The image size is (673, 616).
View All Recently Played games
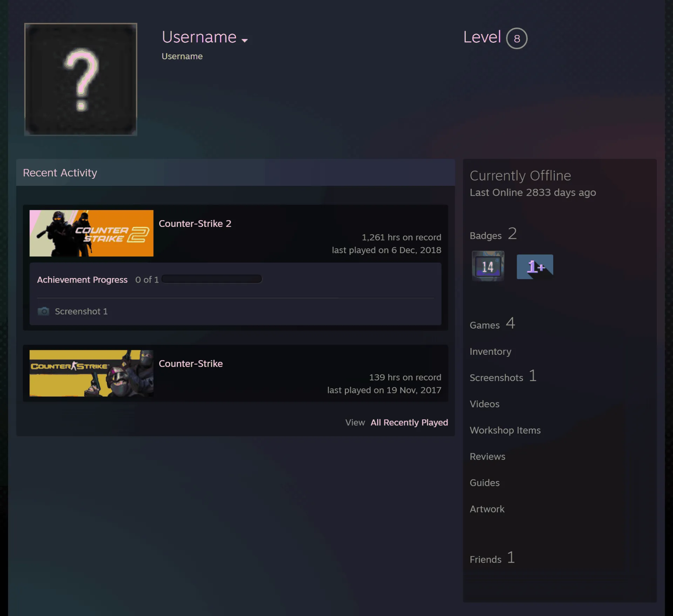pyautogui.click(x=409, y=422)
